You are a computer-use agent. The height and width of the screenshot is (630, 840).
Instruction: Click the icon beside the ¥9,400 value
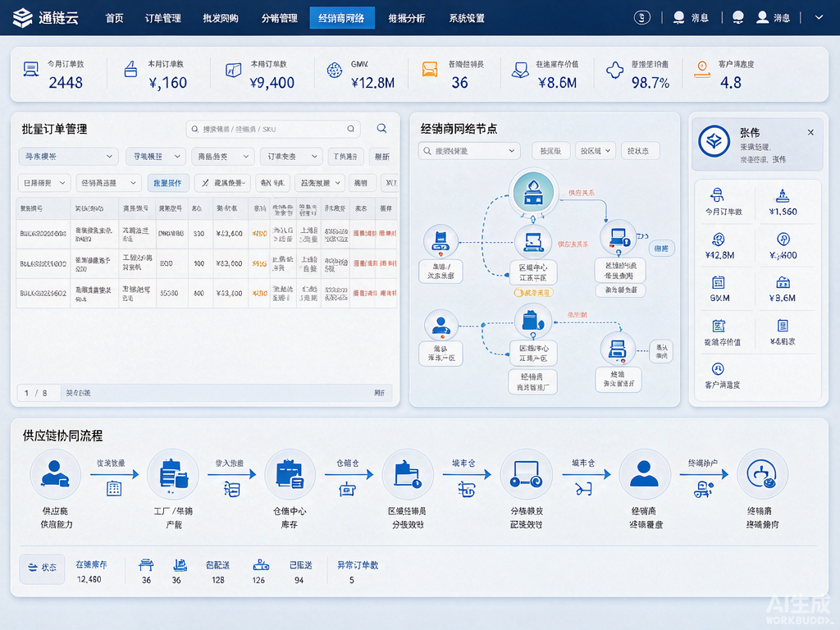coord(233,71)
